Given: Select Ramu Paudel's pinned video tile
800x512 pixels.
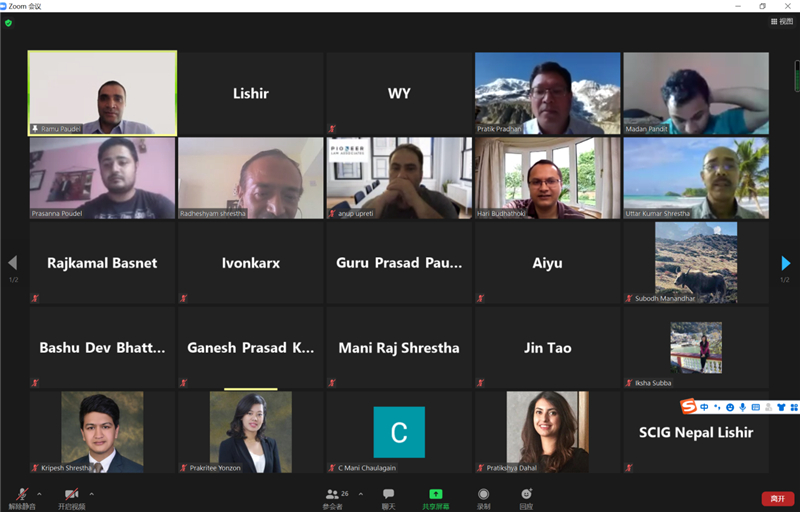Looking at the screenshot, I should (103, 93).
